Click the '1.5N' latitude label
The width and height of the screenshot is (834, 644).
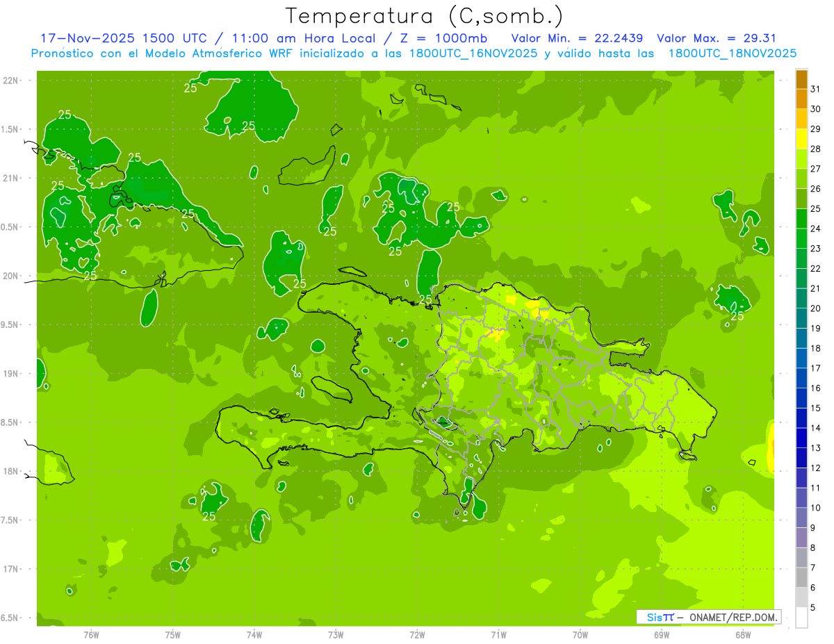(x=10, y=129)
